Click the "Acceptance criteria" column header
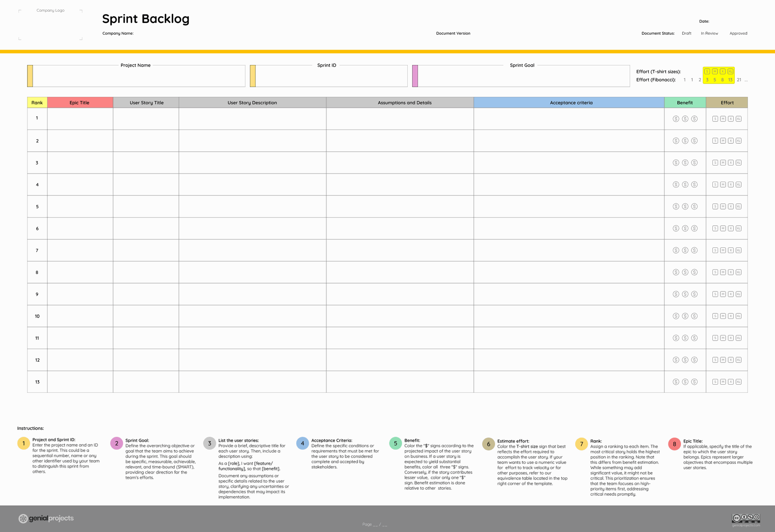The height and width of the screenshot is (532, 775). pos(571,103)
